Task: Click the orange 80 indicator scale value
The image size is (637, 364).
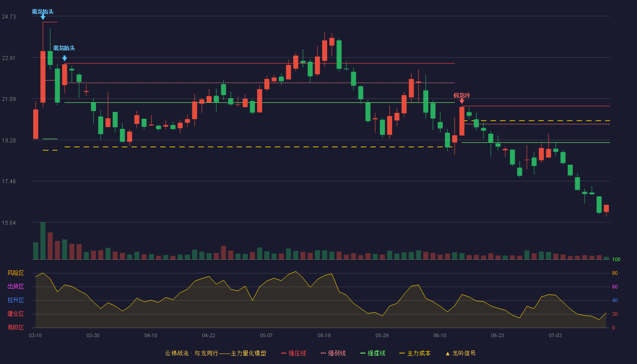Action: [x=615, y=273]
